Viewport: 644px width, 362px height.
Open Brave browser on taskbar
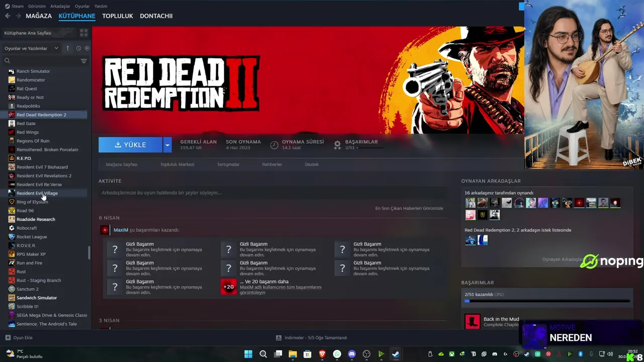322,354
